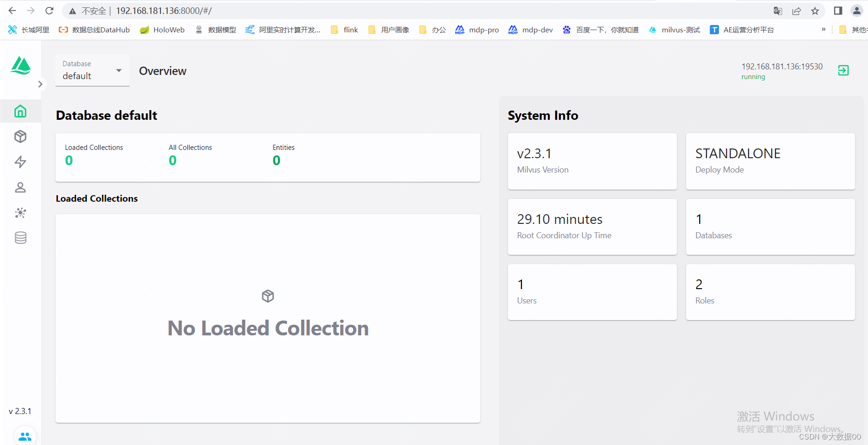
Task: Open the Database selector dropdown
Action: tap(118, 70)
